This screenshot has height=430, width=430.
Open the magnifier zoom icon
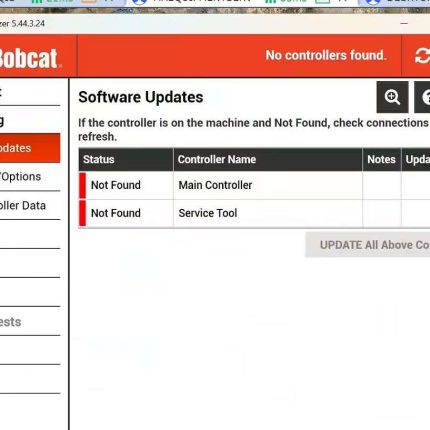coord(392,97)
